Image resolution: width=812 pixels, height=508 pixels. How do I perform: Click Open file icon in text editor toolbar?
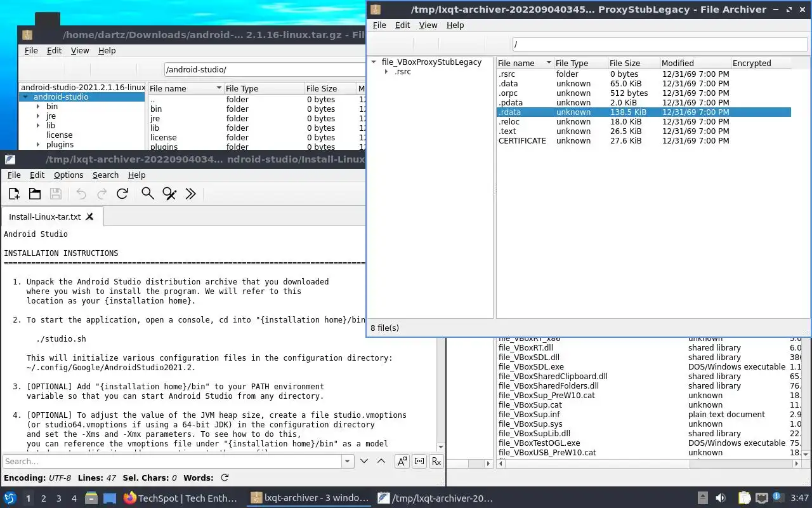coord(35,194)
